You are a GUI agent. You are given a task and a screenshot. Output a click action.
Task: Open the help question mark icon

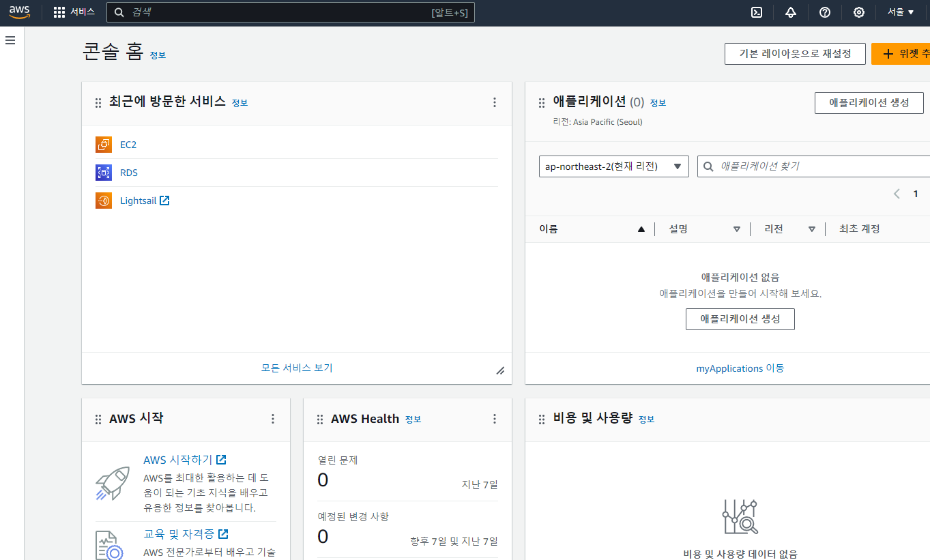tap(825, 12)
